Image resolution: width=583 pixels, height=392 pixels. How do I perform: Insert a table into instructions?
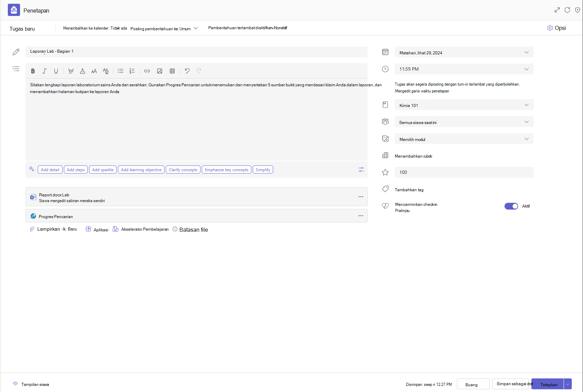click(172, 71)
